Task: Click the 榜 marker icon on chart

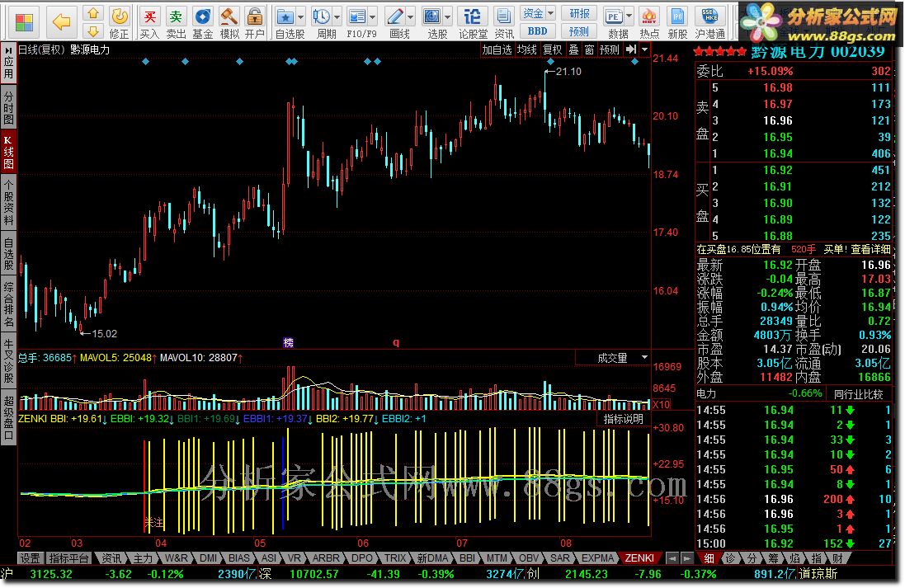Action: [x=289, y=342]
